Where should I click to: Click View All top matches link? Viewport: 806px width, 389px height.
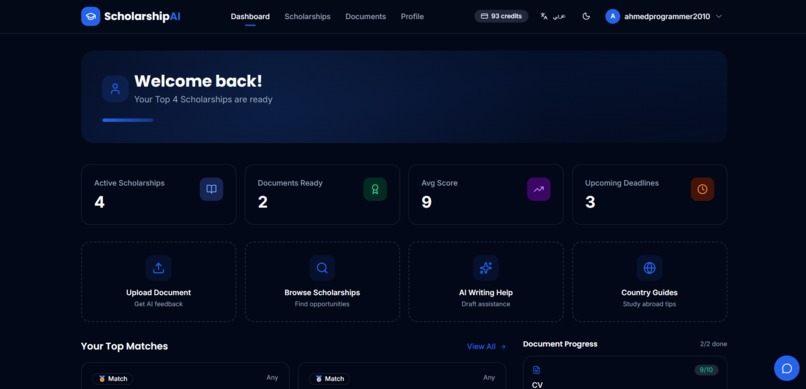pos(486,346)
